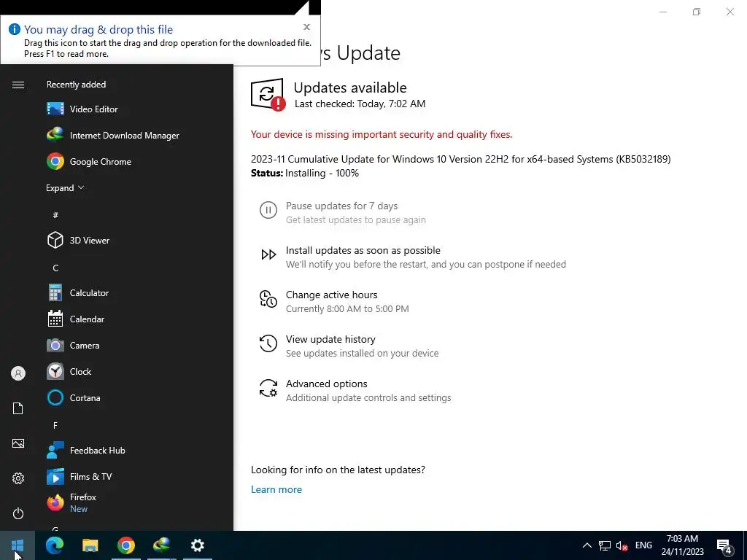Expand the Recently added list
This screenshot has width=747, height=560.
tap(65, 187)
